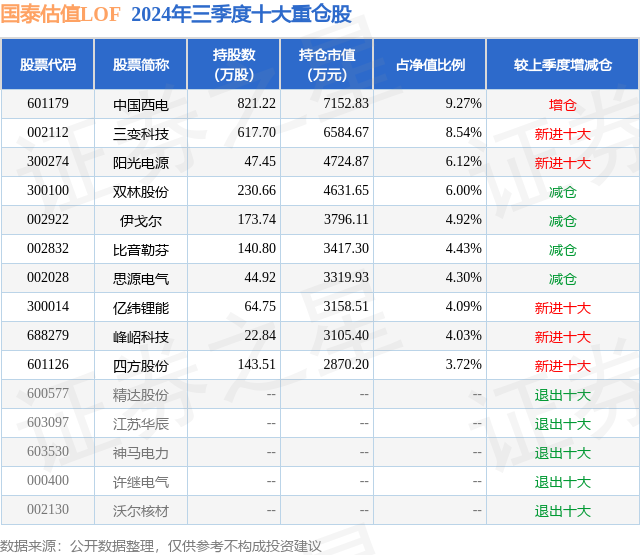Click share count 143.51
This screenshot has height=555, width=640.
[257, 364]
